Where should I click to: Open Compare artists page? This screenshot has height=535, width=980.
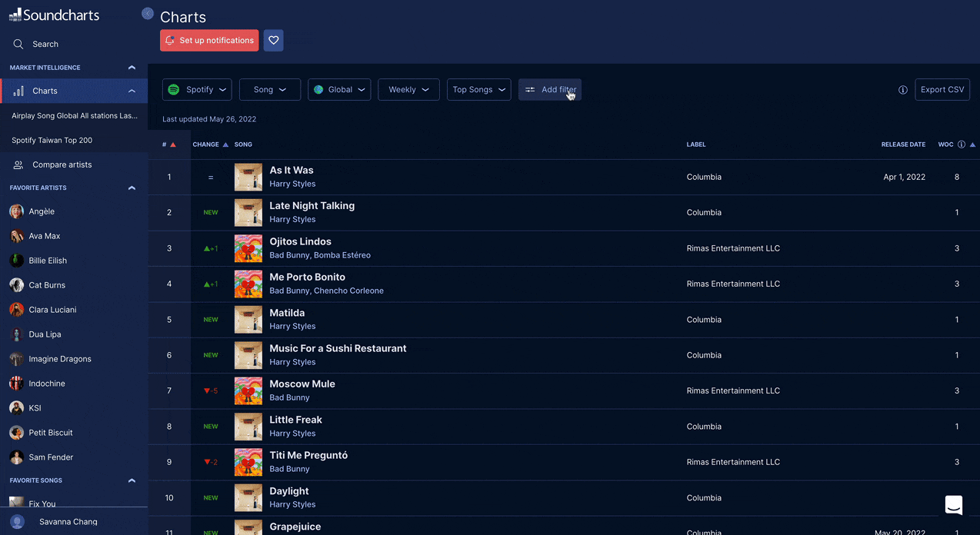point(62,164)
